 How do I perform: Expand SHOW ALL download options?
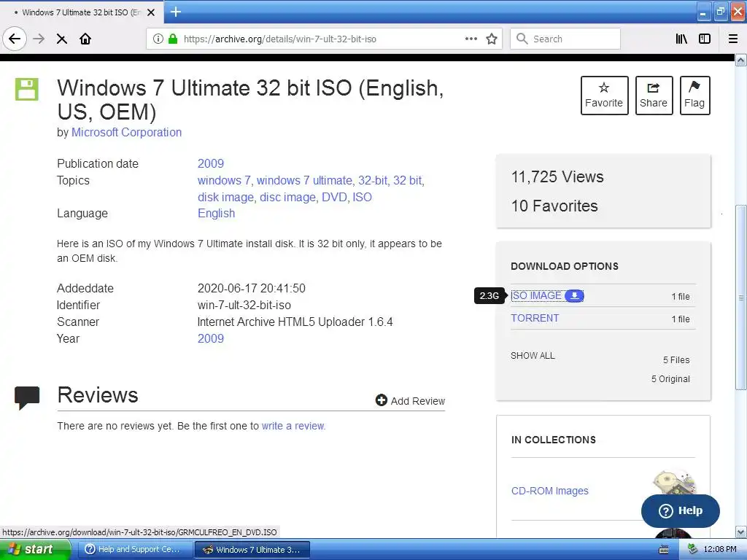tap(533, 356)
